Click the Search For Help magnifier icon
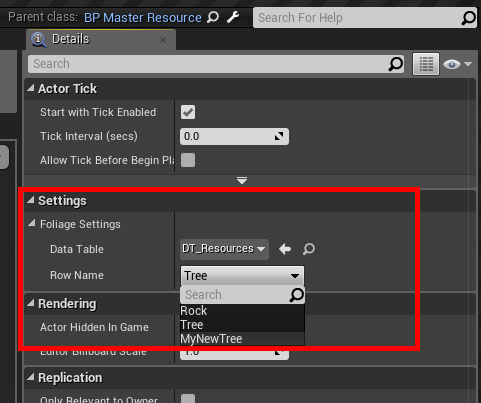 click(468, 18)
